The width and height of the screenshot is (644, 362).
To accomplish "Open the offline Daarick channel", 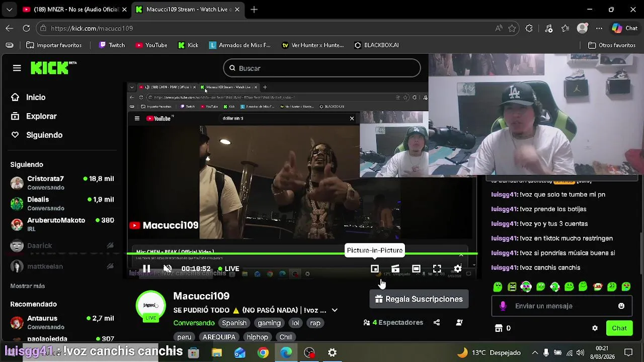I will tap(62, 245).
